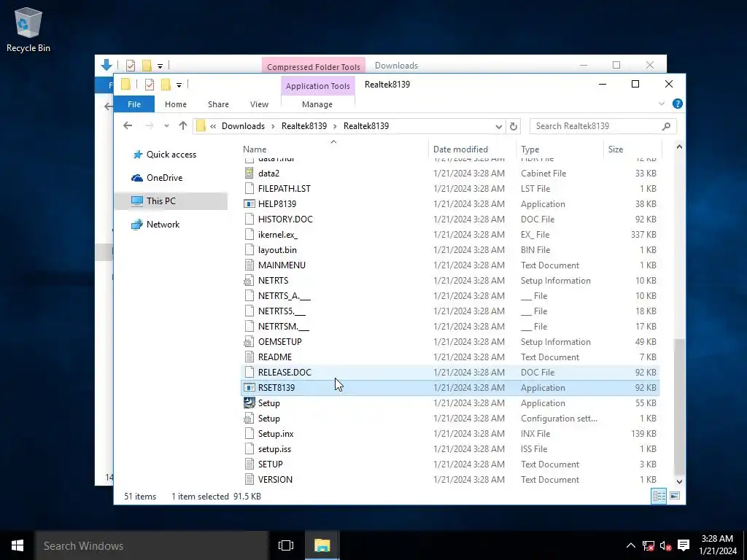Click the RSET8139 application icon
The image size is (747, 560).
click(x=249, y=388)
